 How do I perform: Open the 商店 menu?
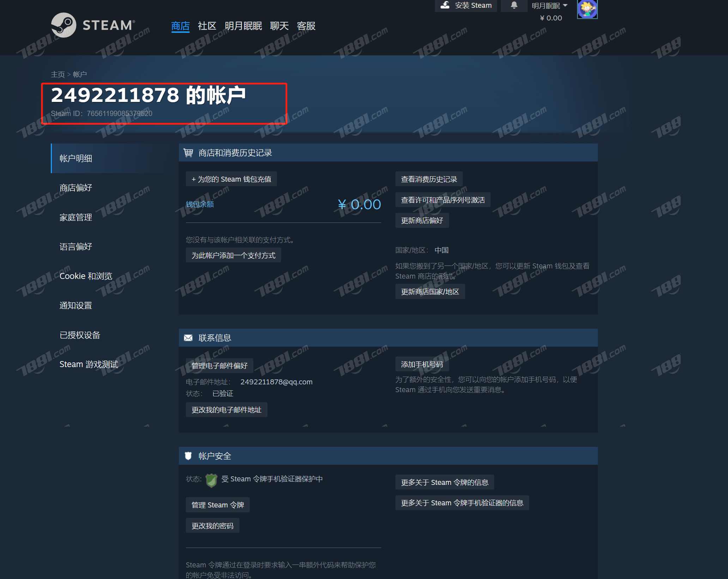(x=180, y=26)
